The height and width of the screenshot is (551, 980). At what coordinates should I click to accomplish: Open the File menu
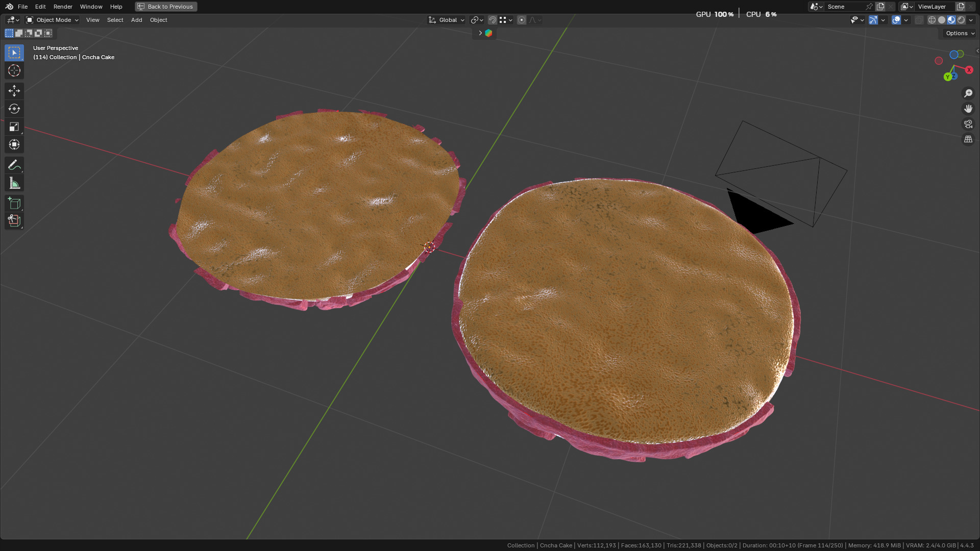click(x=22, y=7)
